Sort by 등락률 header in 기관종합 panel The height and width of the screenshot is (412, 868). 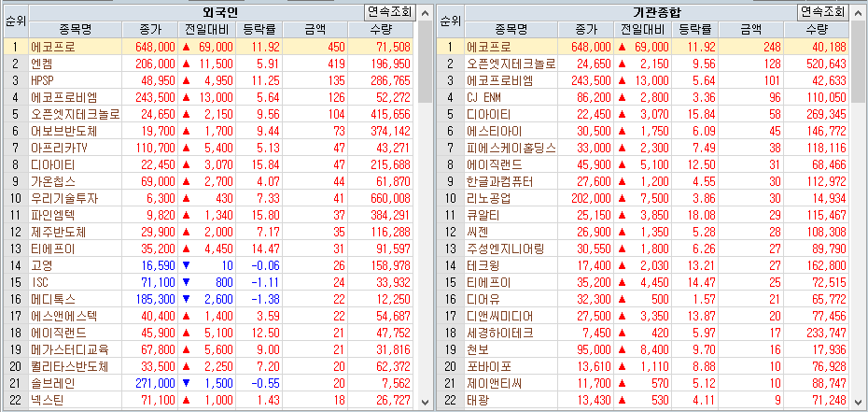pyautogui.click(x=694, y=29)
